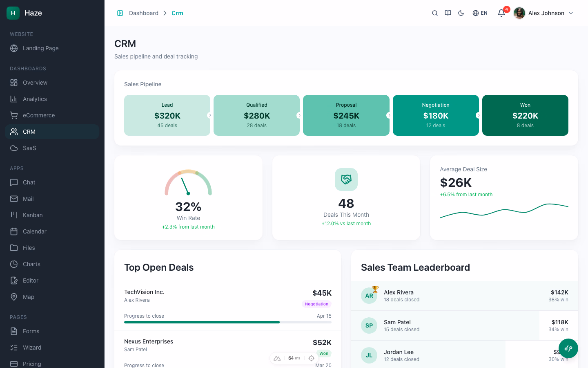Select the Map icon in sidebar
The height and width of the screenshot is (368, 588).
coord(14,297)
